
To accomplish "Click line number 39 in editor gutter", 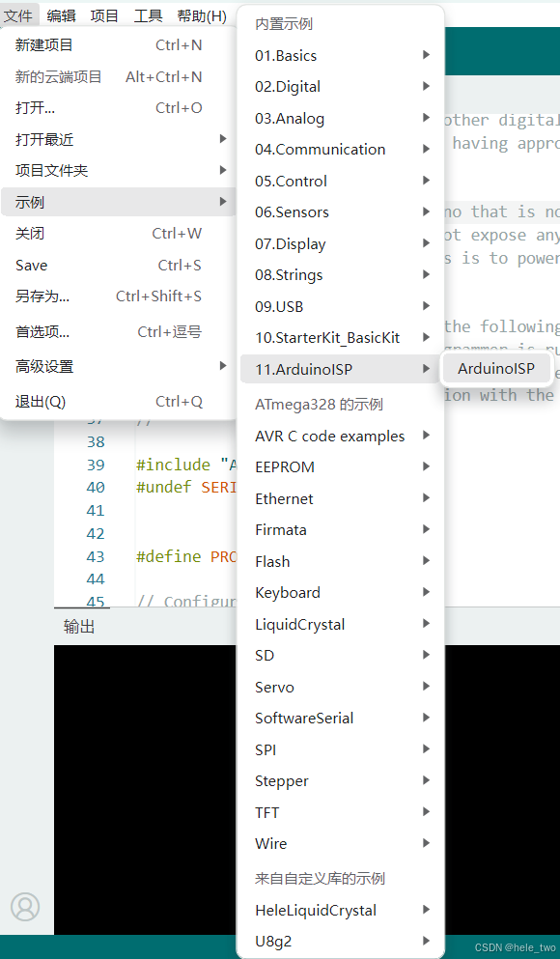I will coord(96,465).
